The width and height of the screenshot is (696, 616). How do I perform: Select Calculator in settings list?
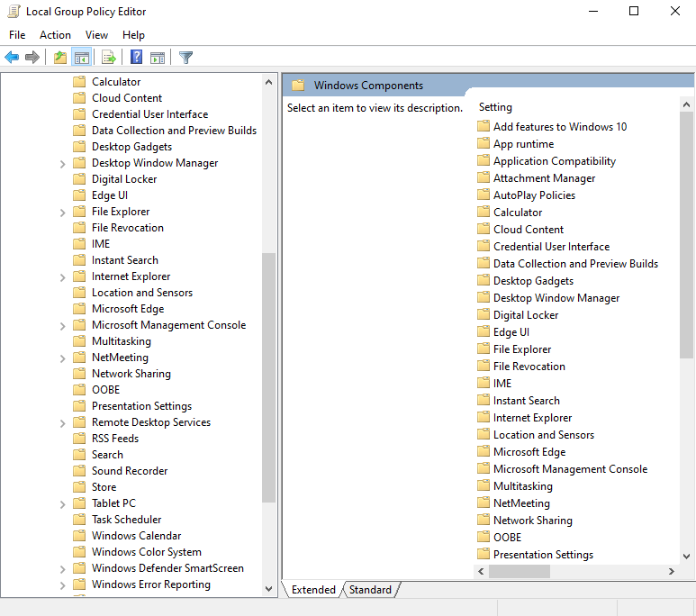[x=518, y=212]
